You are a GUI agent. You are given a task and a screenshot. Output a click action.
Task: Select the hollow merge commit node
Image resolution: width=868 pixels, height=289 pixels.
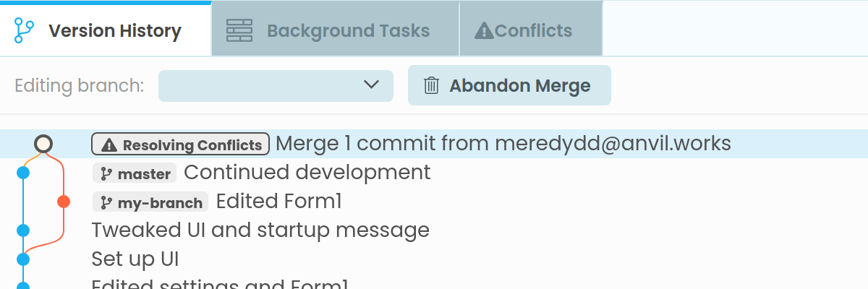tap(43, 144)
